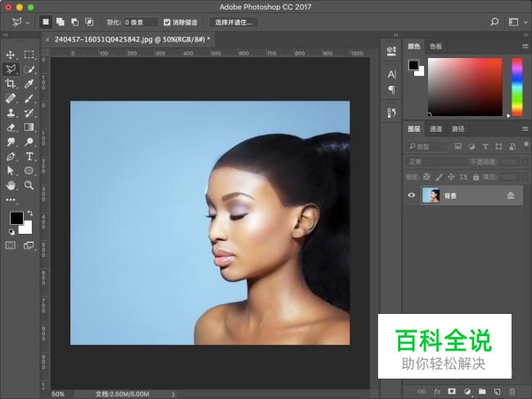532x399 pixels.
Task: Click Intersect with Selection mode button
Action: tap(89, 22)
